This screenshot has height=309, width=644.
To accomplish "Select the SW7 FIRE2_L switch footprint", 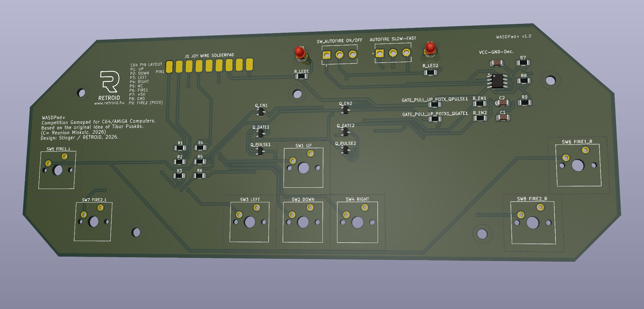I will point(94,221).
